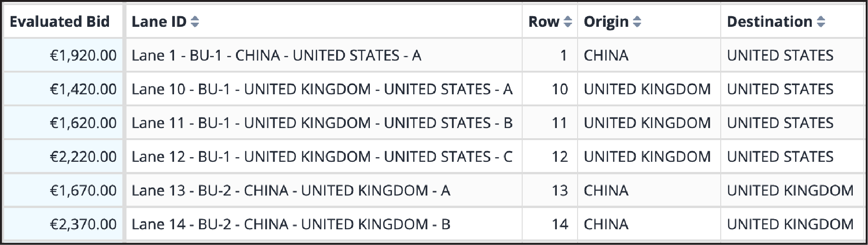This screenshot has width=868, height=245.
Task: Select row number 14 cell
Action: tap(550, 224)
